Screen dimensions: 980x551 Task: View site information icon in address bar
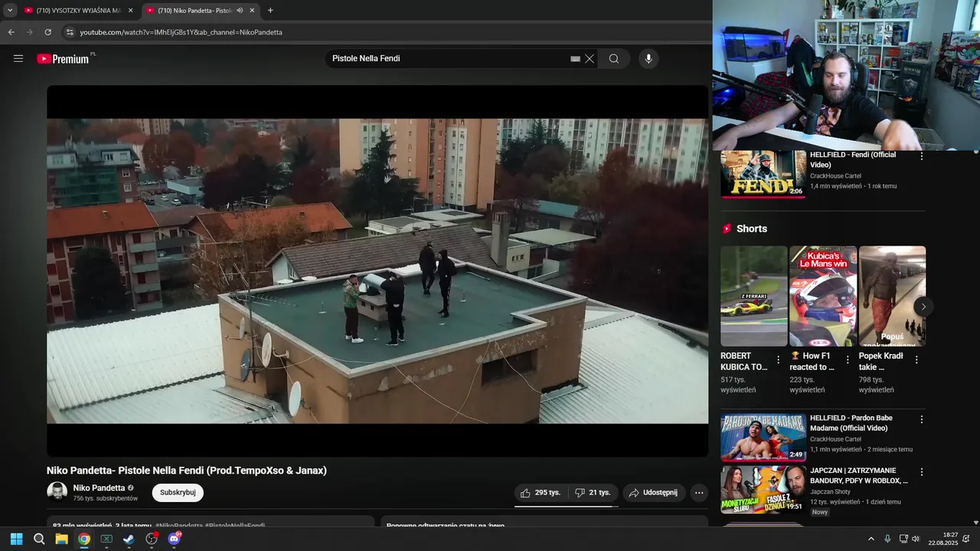70,32
